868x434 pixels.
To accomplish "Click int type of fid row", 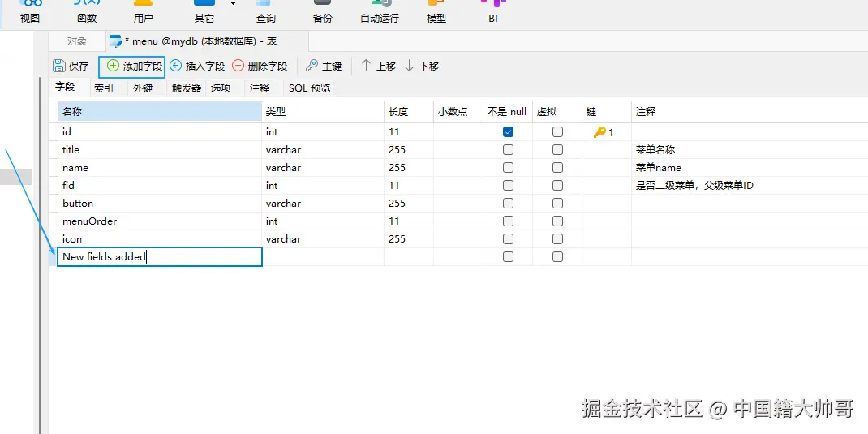I will (323, 186).
